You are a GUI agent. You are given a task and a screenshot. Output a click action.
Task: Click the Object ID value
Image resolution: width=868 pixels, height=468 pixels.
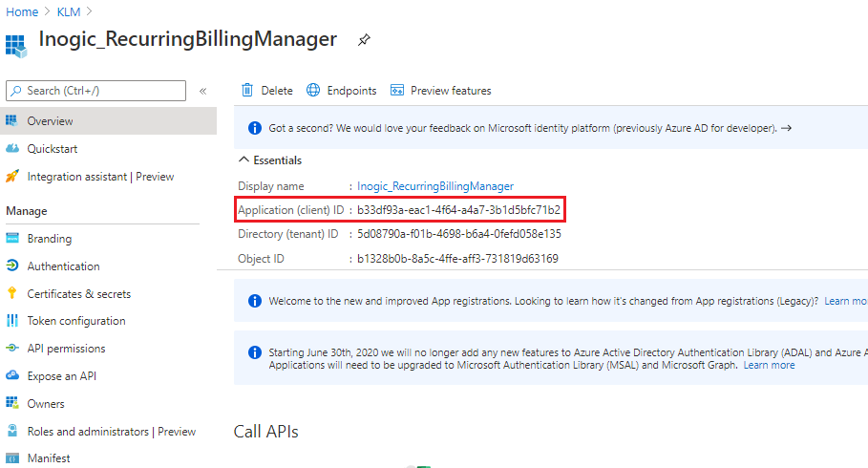pos(457,259)
